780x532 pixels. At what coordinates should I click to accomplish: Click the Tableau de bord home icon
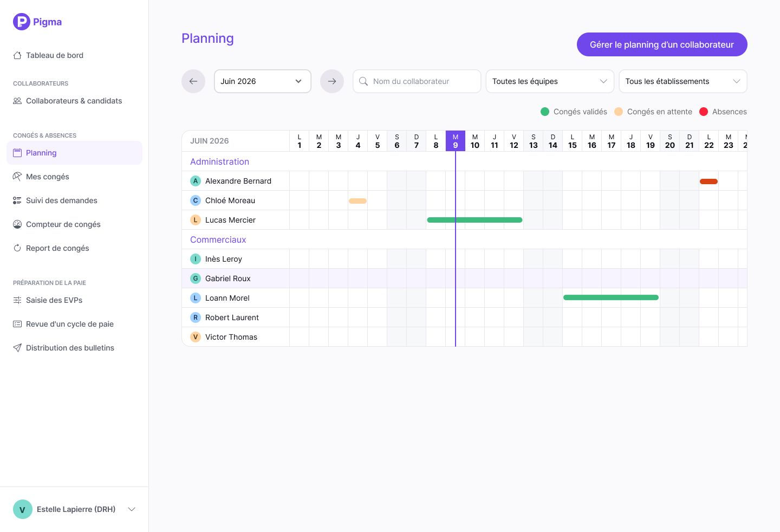point(17,55)
